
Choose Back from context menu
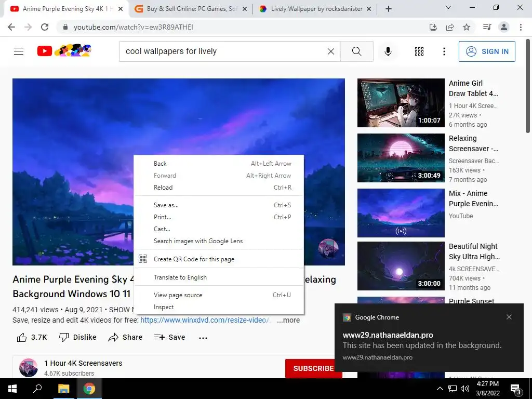pos(219,164)
